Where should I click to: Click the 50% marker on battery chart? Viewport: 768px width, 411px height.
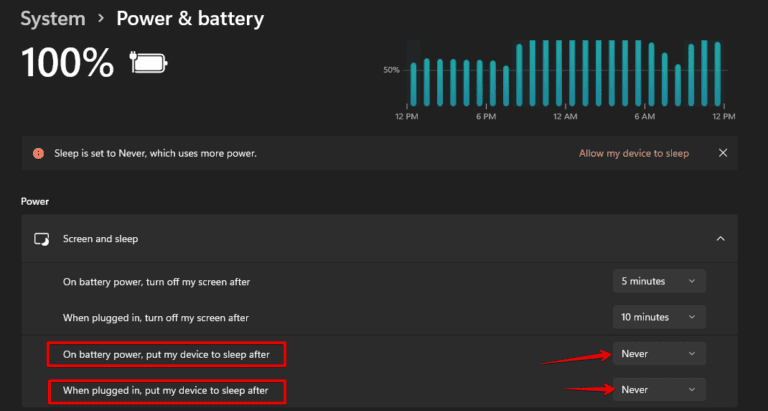click(391, 70)
